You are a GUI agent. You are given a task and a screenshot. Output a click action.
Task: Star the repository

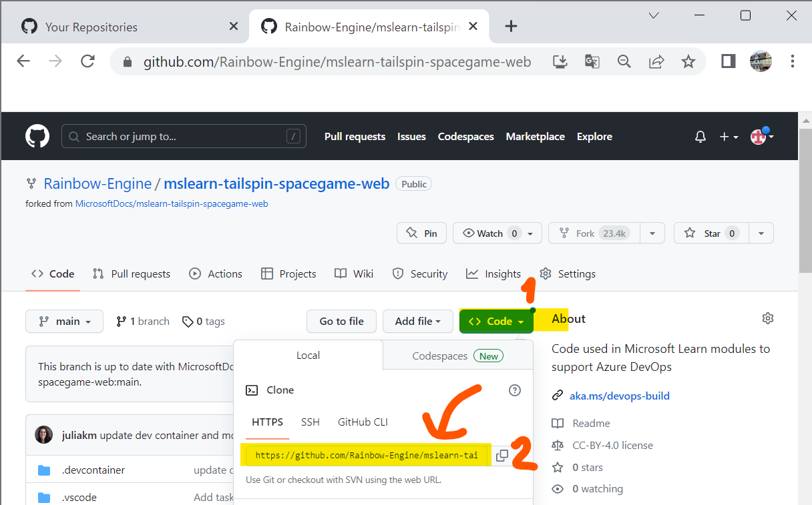[x=712, y=233]
